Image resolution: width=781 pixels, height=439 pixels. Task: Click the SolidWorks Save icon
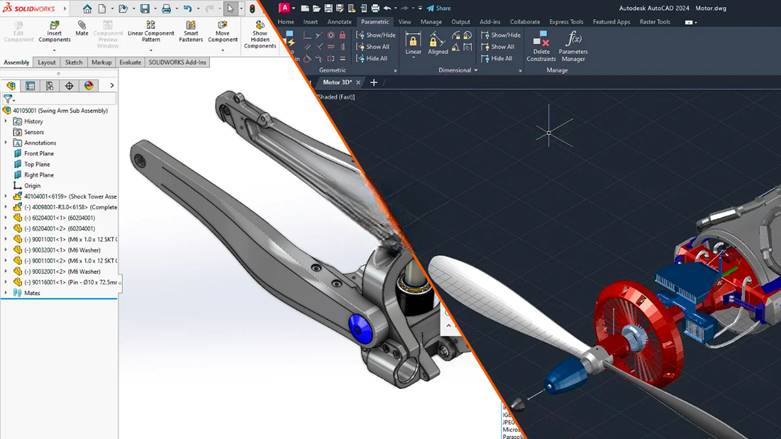click(144, 8)
